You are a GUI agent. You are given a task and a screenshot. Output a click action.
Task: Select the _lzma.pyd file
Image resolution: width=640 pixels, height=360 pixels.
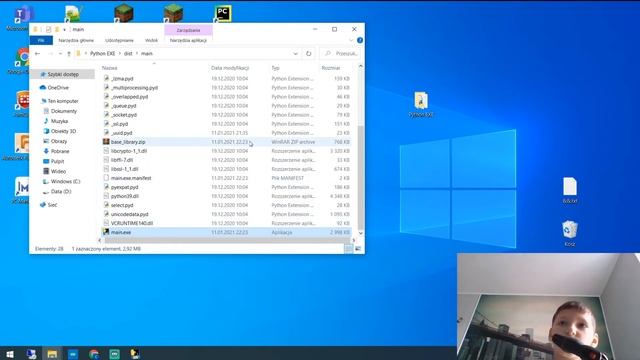coord(226,78)
